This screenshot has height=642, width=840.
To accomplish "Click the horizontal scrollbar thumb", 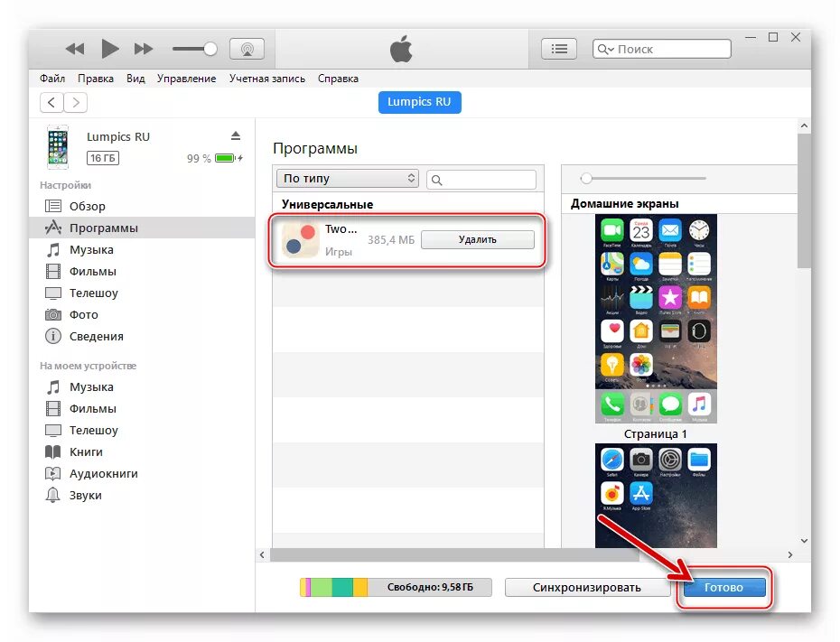I will click(454, 554).
